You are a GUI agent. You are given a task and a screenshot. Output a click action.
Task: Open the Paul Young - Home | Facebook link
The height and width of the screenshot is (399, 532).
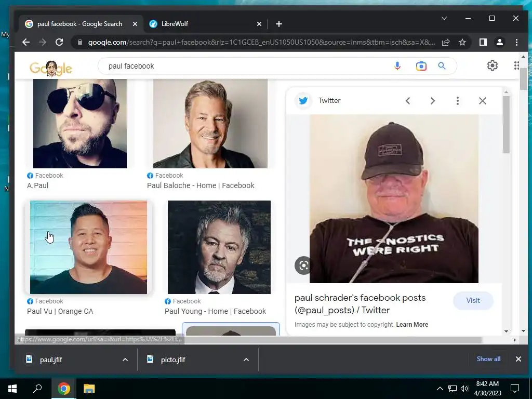(x=215, y=311)
